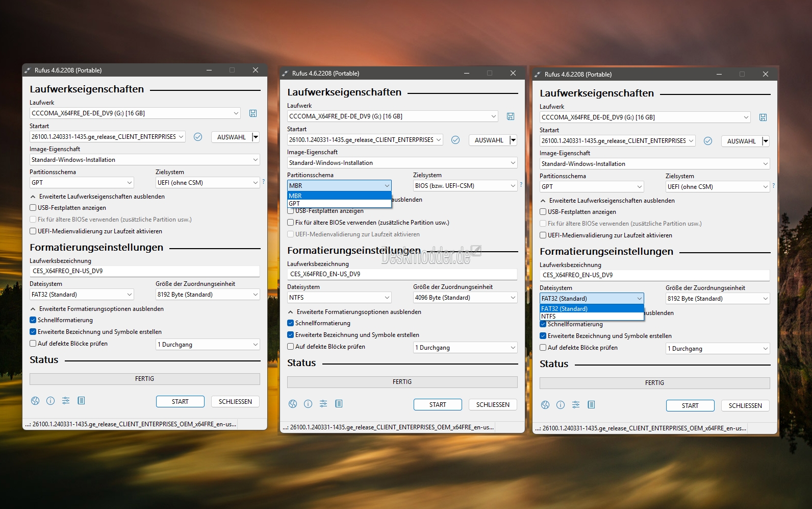Click Laufwerksbezeichnung text field in middle window
The image size is (812, 509).
pos(402,274)
